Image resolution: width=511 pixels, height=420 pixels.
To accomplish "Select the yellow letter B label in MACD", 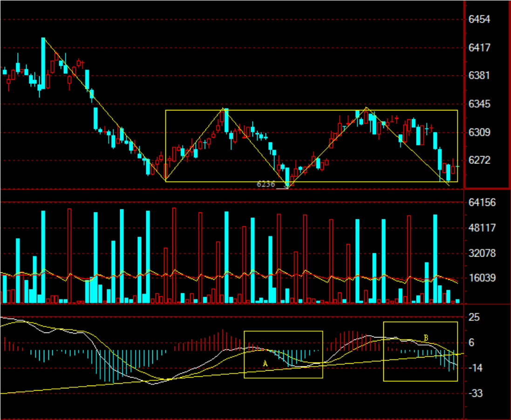I will point(426,338).
